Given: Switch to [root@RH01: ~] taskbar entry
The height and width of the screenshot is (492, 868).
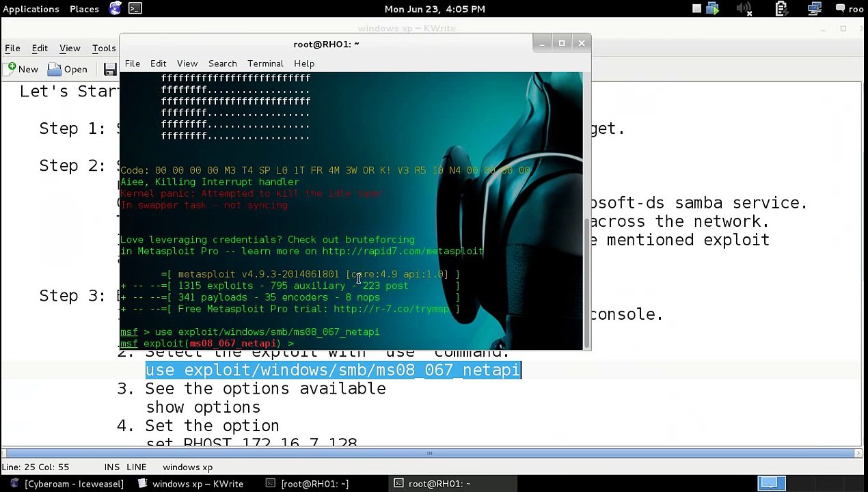Looking at the screenshot, I should (308, 484).
